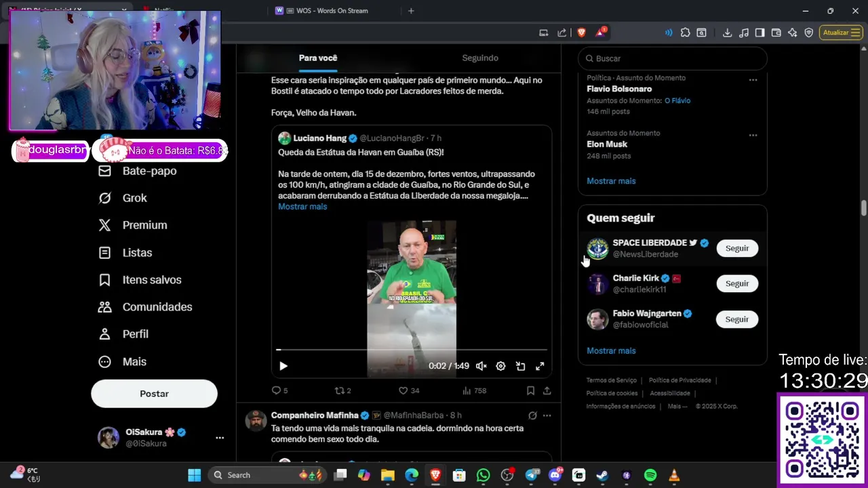Open Brave VPN shield icon
This screenshot has width=868, height=488.
coord(809,33)
